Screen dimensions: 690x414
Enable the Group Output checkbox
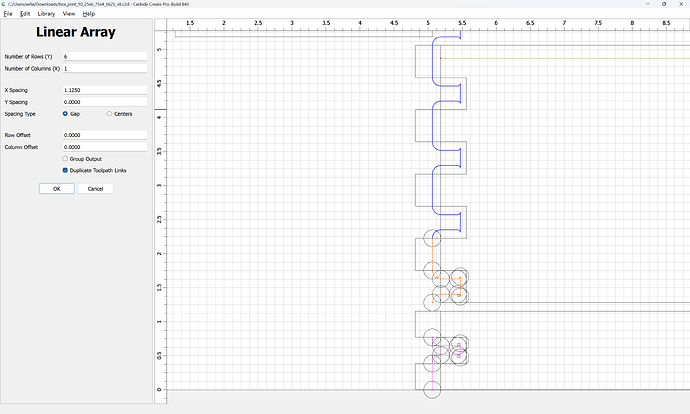pyautogui.click(x=65, y=159)
